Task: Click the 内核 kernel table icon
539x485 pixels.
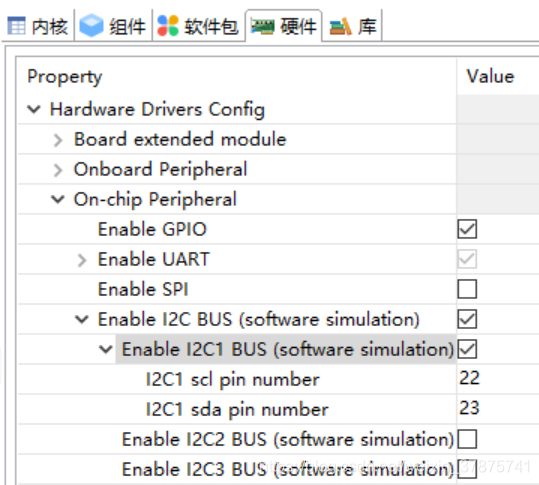Action: (x=16, y=26)
